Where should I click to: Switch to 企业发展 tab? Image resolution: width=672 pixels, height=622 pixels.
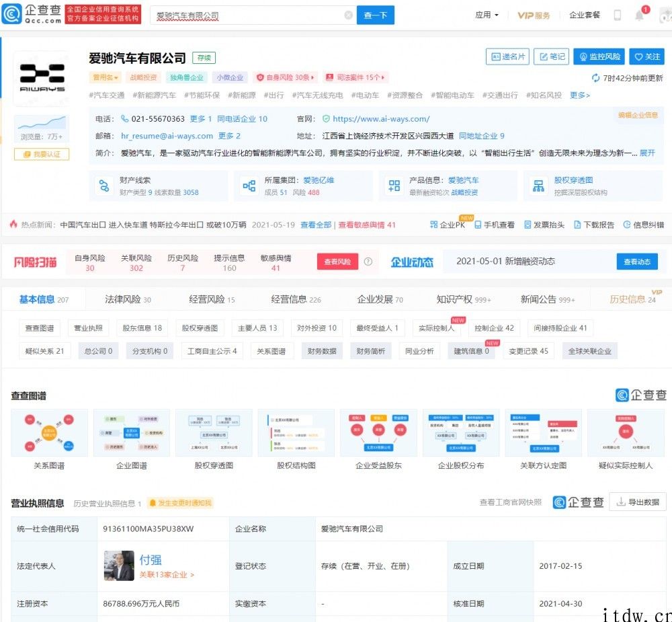(380, 299)
